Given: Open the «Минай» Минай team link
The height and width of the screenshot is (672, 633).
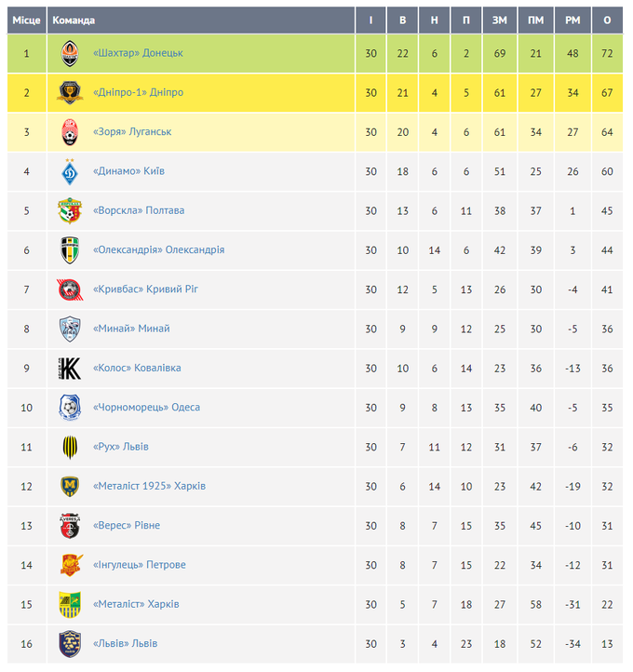Looking at the screenshot, I should pyautogui.click(x=131, y=329).
